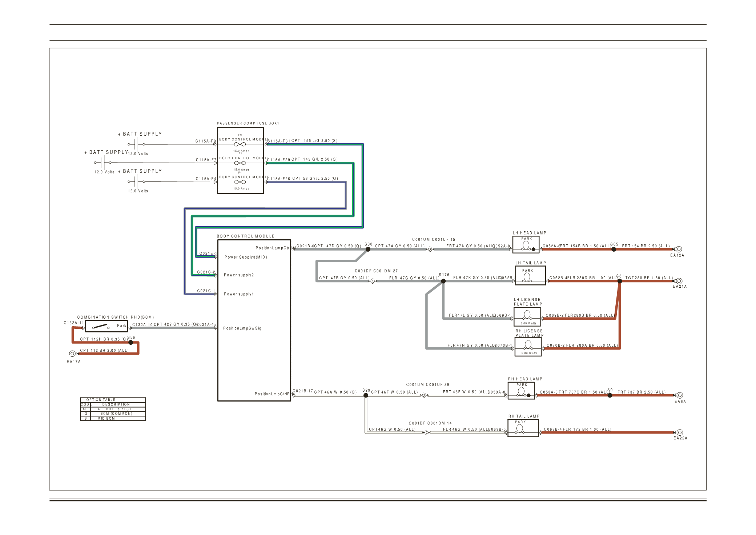The height and width of the screenshot is (535, 756).
Task: Click the Power supply2 pin label
Action: 239,275
